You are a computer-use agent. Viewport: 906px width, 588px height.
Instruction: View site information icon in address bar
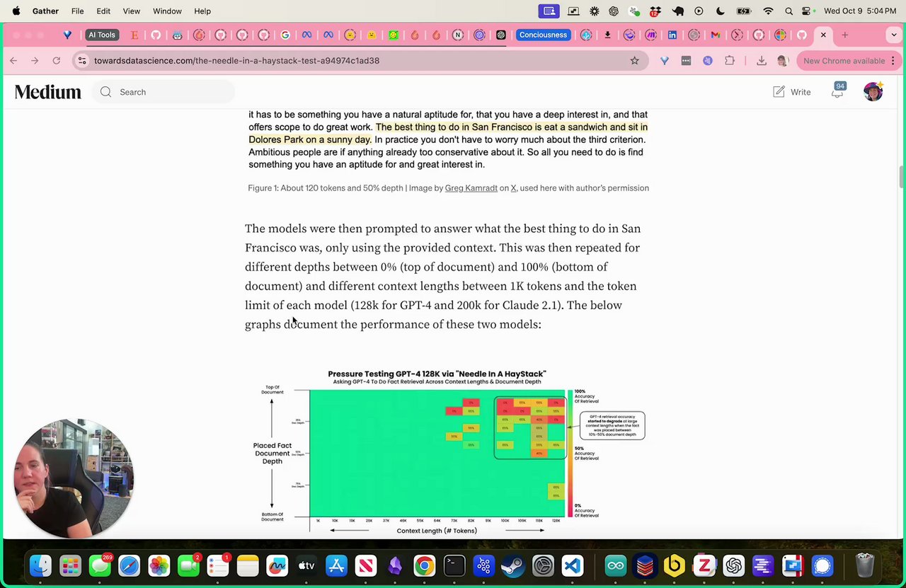(x=82, y=61)
